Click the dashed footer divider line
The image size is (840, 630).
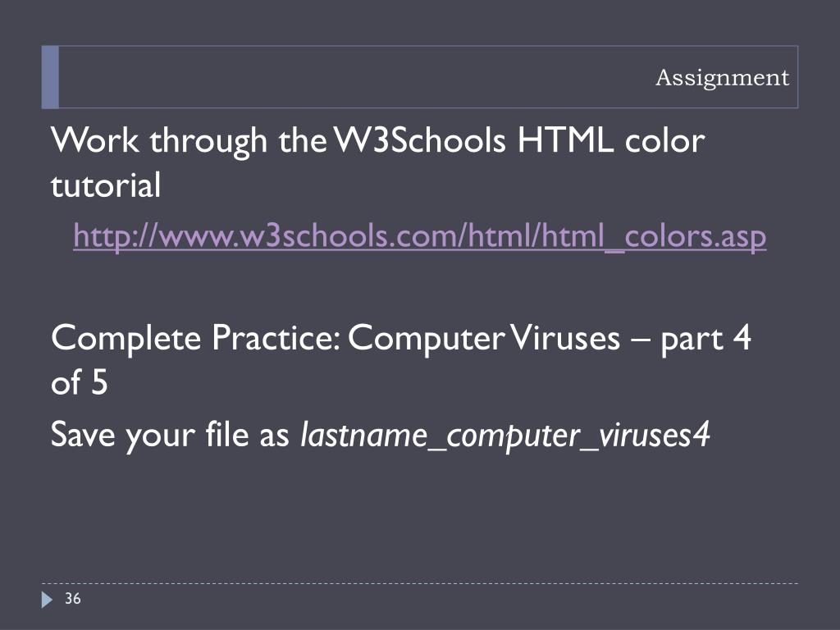[x=419, y=583]
